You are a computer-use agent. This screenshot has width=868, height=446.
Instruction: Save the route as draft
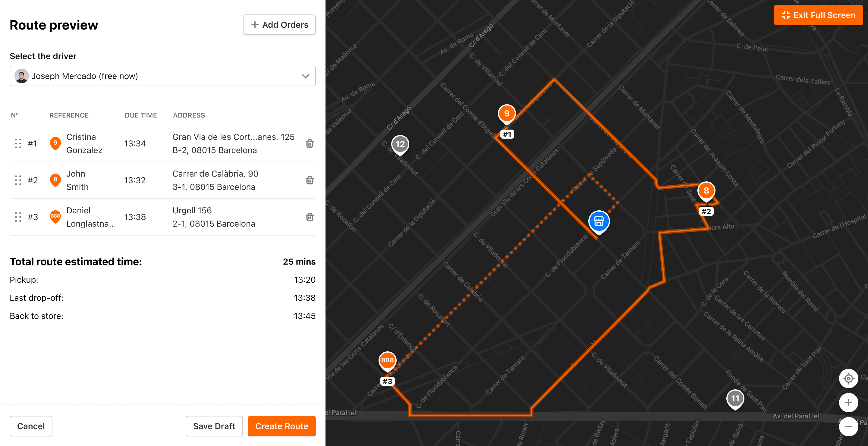tap(214, 426)
